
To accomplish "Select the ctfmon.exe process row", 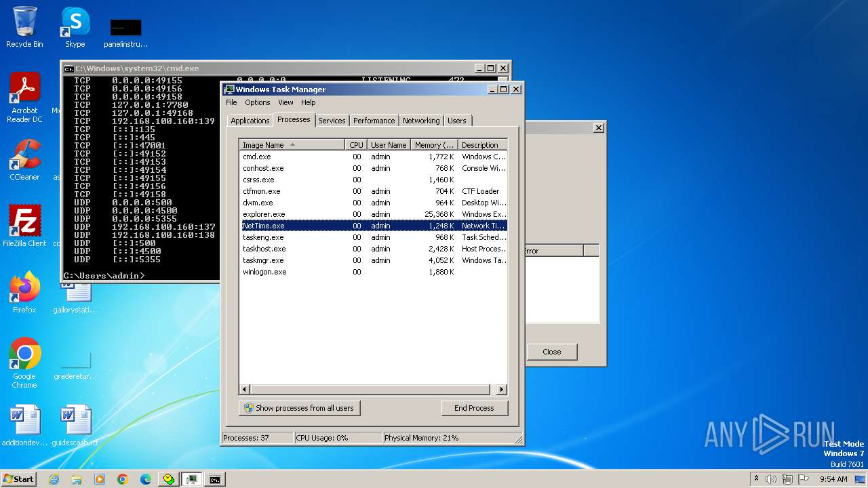I will pos(374,191).
